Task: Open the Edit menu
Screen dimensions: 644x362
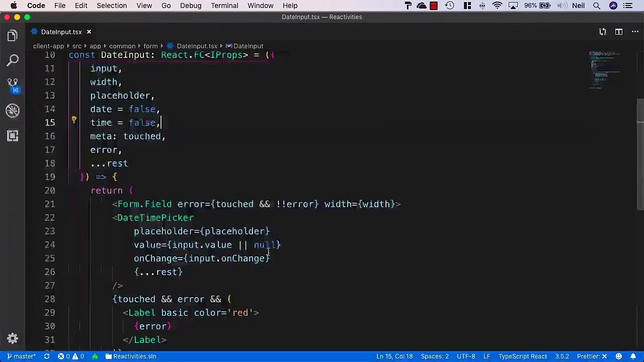Action: click(x=81, y=6)
